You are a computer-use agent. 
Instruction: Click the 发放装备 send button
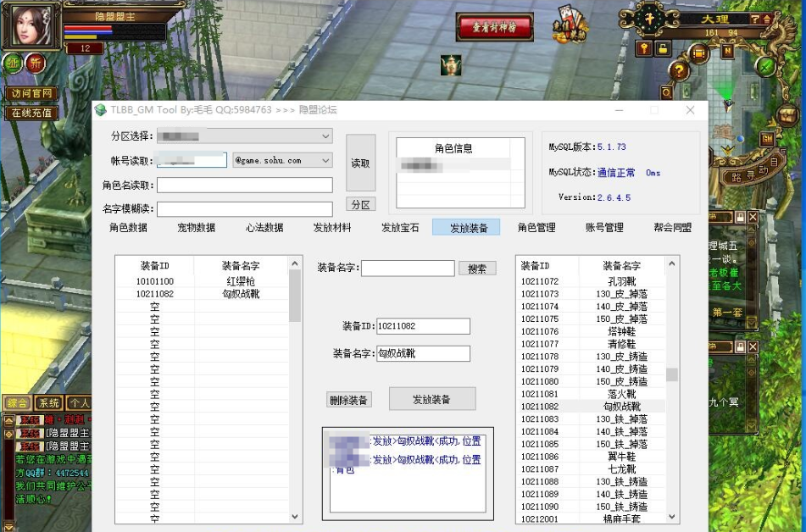[x=432, y=399]
